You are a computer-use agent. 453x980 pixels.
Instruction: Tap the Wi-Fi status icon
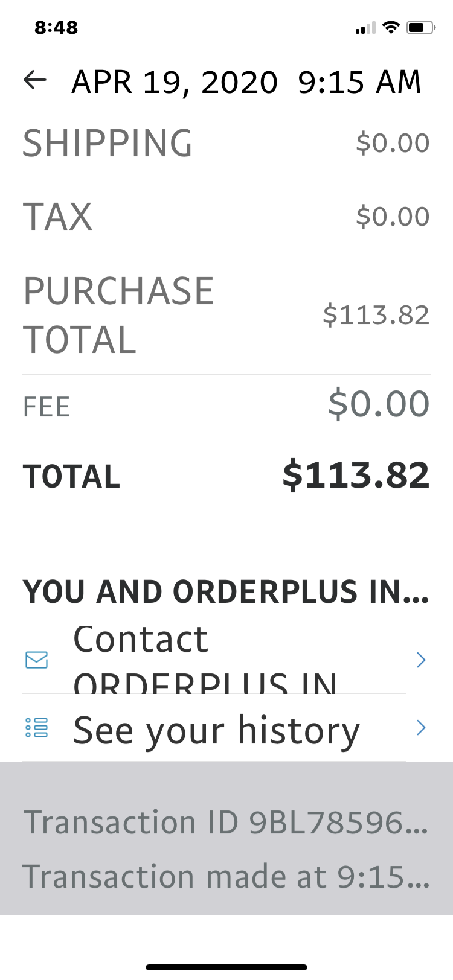[391, 27]
